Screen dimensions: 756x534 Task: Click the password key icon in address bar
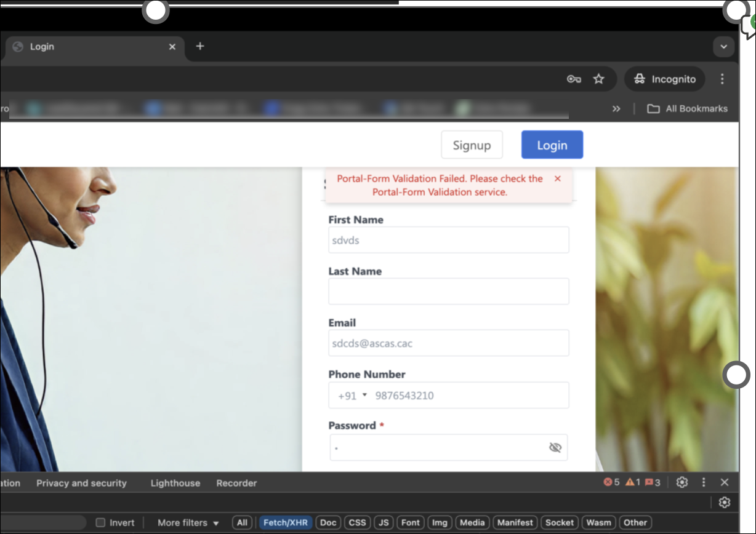point(574,79)
